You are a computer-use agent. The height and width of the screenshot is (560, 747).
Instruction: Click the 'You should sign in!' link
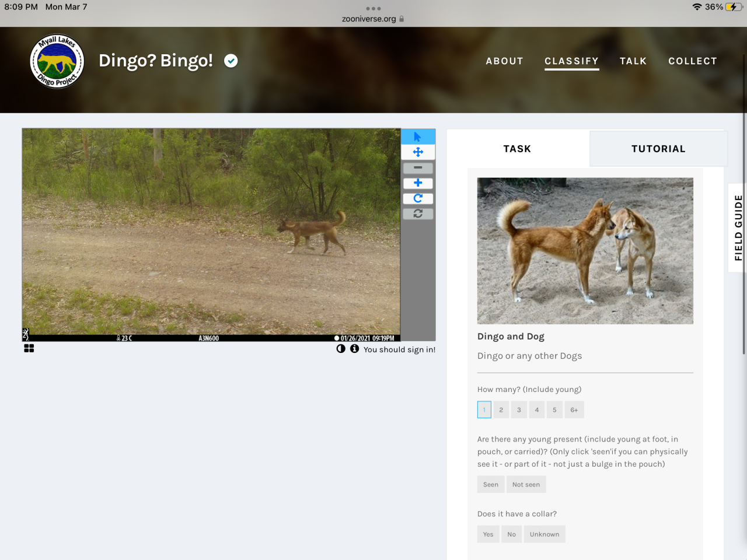tap(400, 349)
